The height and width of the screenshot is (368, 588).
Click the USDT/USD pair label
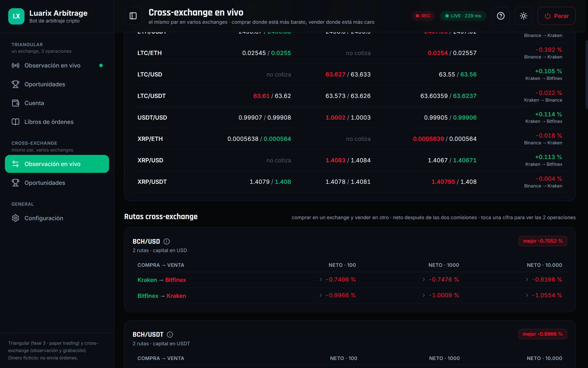click(152, 118)
